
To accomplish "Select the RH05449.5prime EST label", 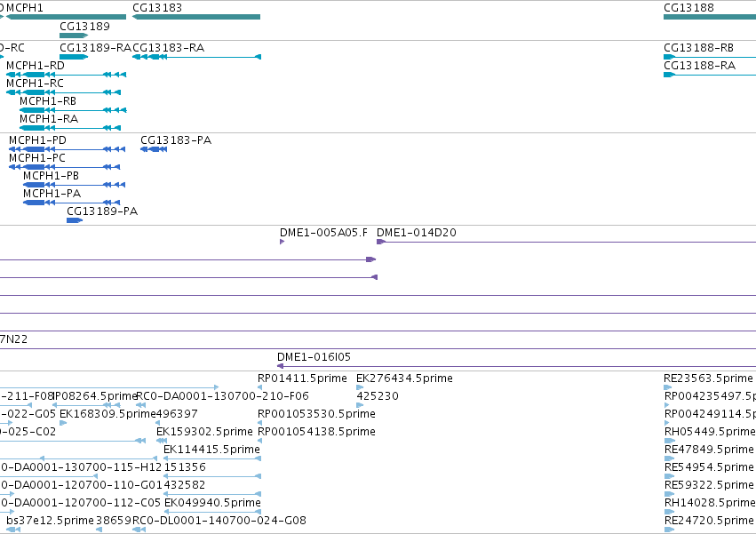I will (x=710, y=432).
